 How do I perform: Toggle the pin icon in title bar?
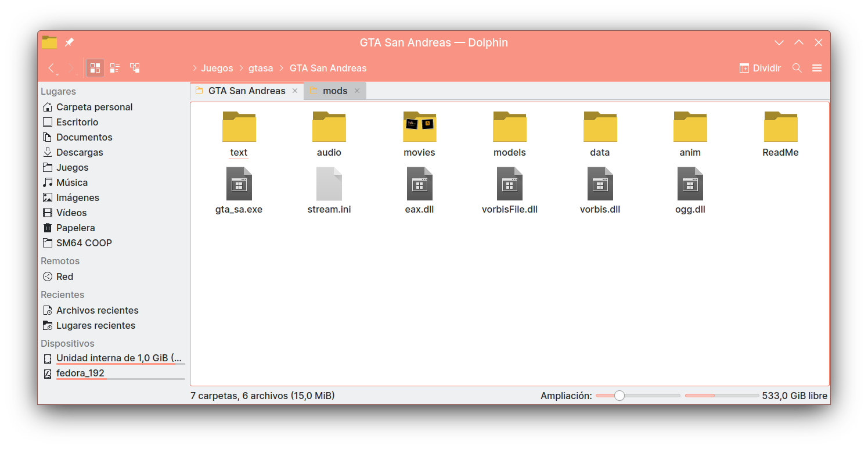point(69,42)
